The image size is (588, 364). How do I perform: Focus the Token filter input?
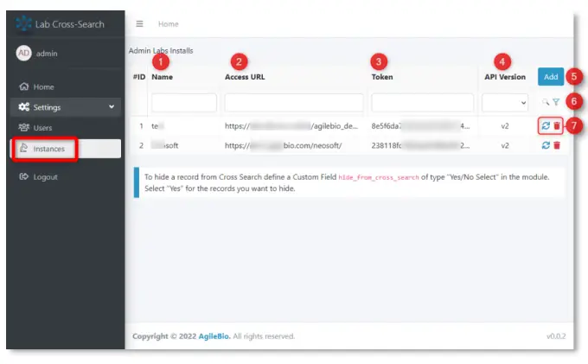click(422, 103)
